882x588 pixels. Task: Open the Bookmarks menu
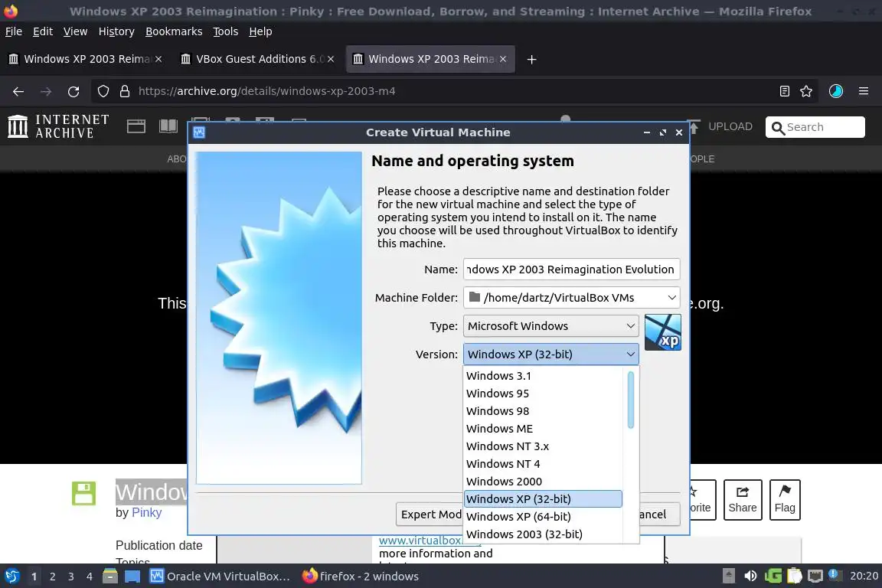click(174, 31)
